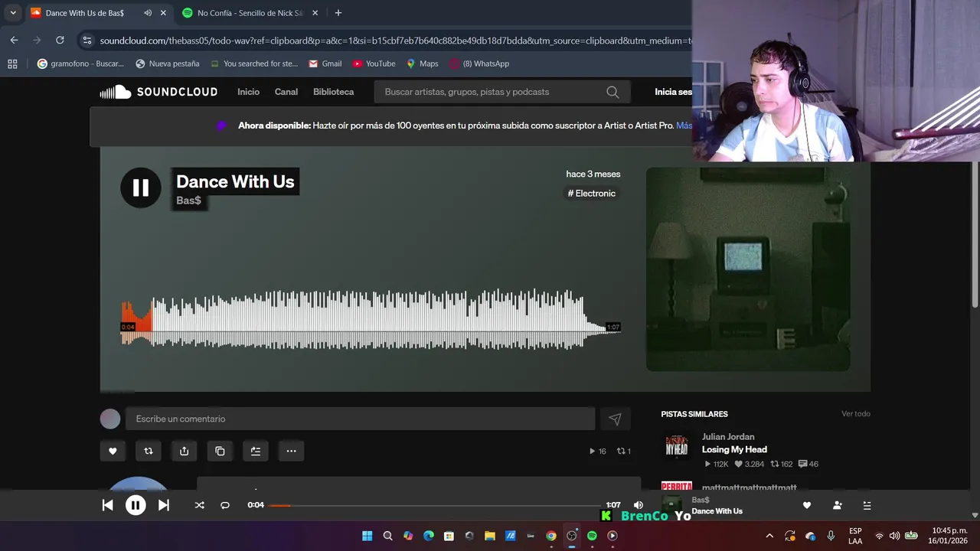This screenshot has height=551, width=980.
Task: Pause the track with the large pause button
Action: click(141, 187)
